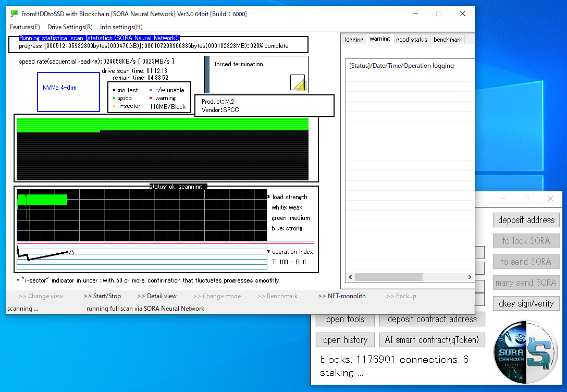This screenshot has height=392, width=567.
Task: Select the warning tab
Action: tap(380, 39)
